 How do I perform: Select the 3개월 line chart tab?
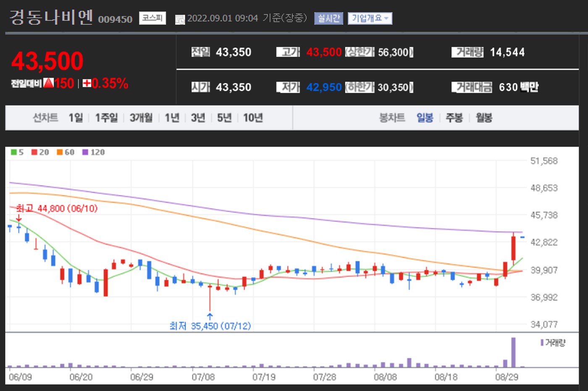click(141, 118)
